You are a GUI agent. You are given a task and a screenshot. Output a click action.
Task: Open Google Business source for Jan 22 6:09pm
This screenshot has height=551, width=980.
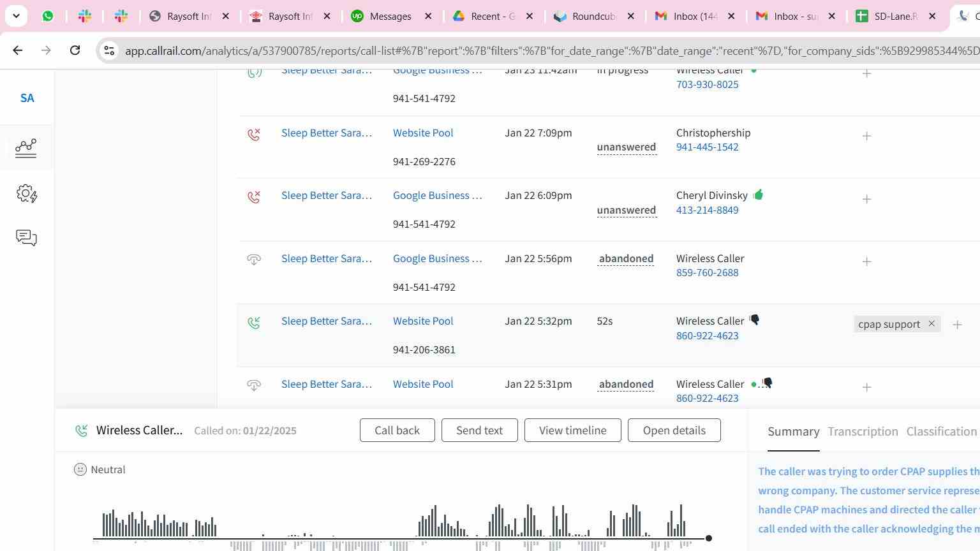pos(438,195)
